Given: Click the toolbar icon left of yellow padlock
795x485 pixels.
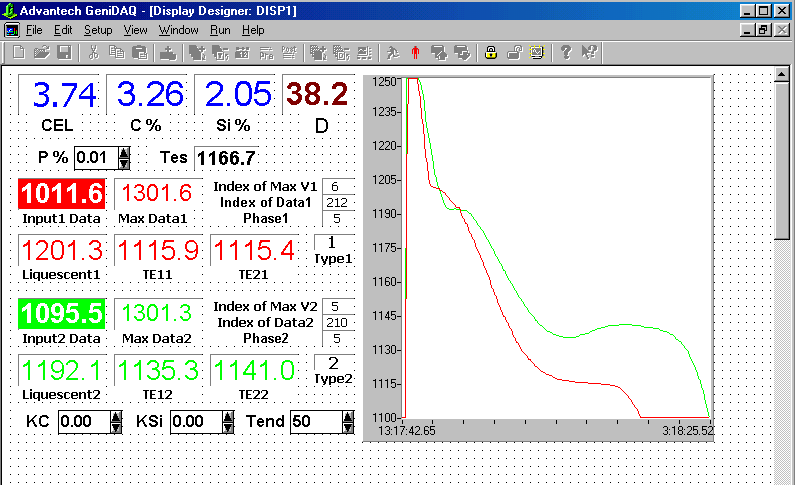Looking at the screenshot, I should click(462, 52).
